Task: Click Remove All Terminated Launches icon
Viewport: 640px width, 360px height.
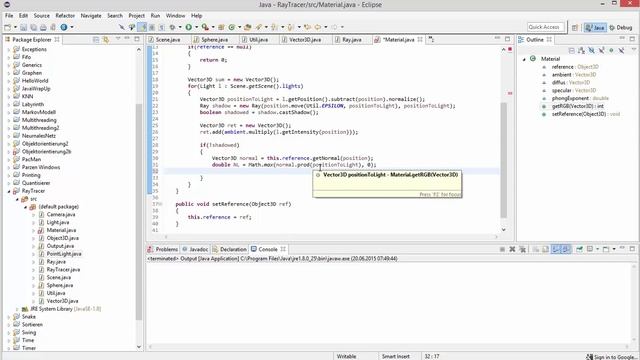Action: coord(522,249)
